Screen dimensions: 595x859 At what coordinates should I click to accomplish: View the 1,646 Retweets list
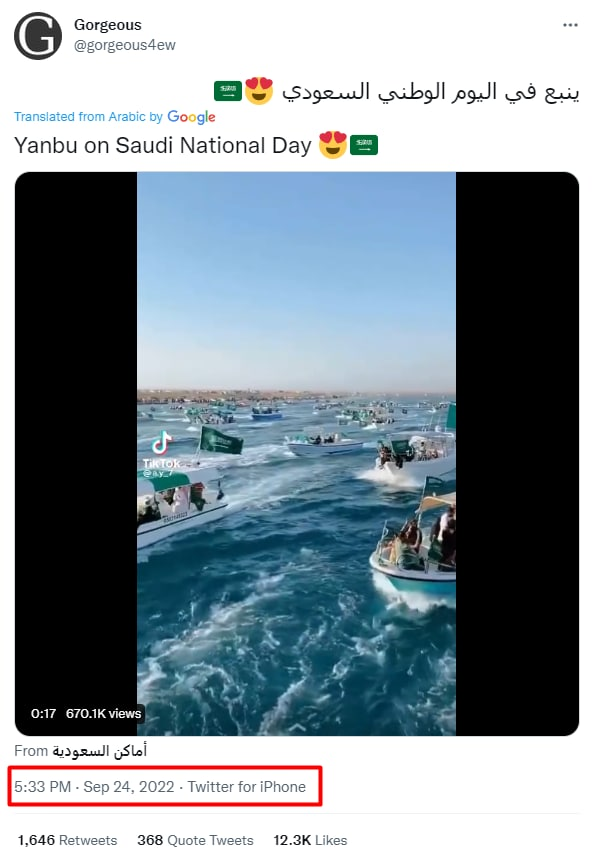[67, 840]
